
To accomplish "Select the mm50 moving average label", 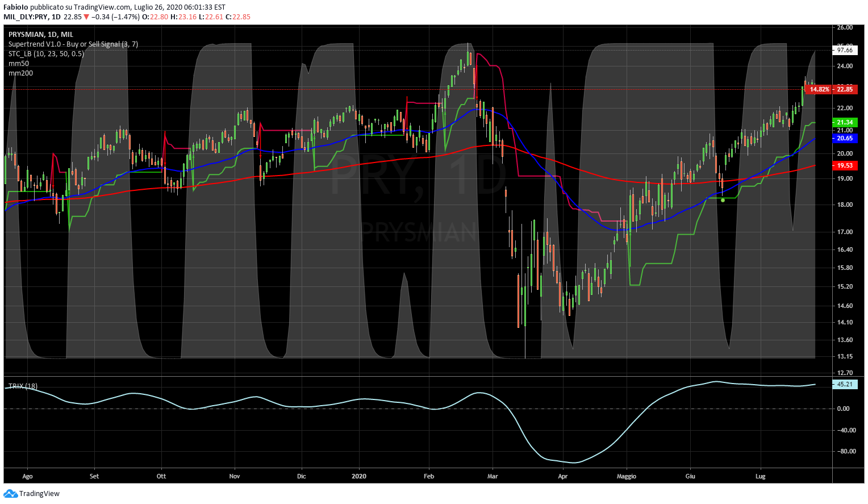I will (x=19, y=64).
